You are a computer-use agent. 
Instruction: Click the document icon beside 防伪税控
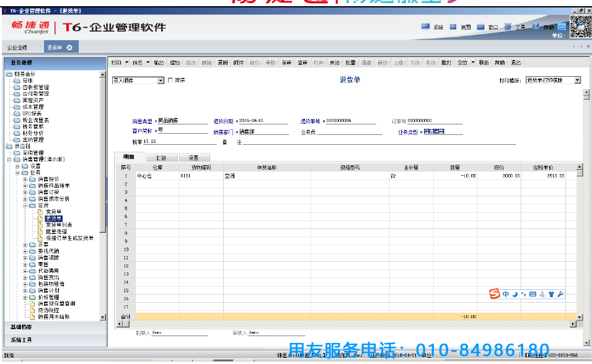(x=32, y=310)
